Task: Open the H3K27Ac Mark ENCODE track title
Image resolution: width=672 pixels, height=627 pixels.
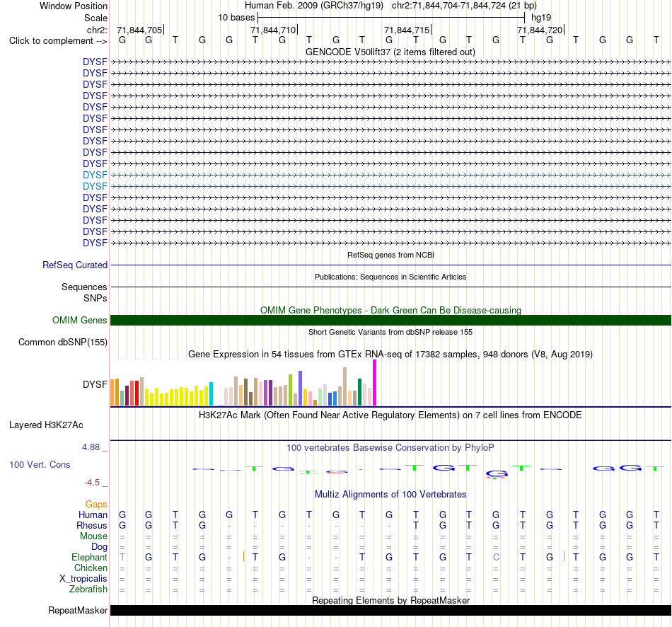Action: pos(390,415)
